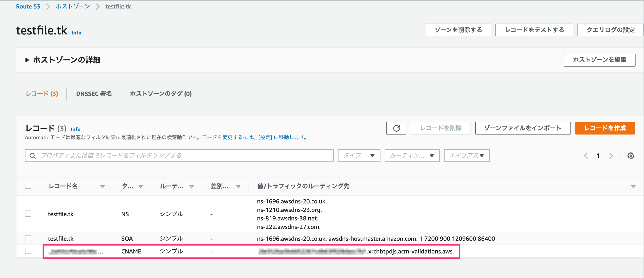Sort records by レコード名 column
The height and width of the screenshot is (278, 644).
click(103, 186)
